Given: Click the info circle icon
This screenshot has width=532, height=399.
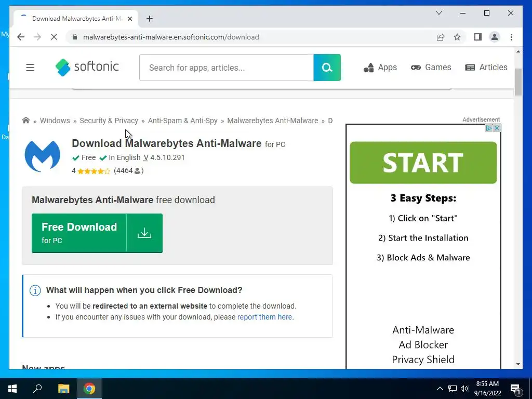Looking at the screenshot, I should pos(35,290).
